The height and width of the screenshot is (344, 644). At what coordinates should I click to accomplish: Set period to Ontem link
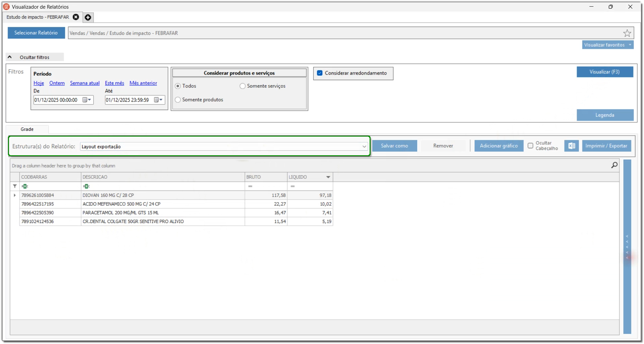tap(57, 83)
